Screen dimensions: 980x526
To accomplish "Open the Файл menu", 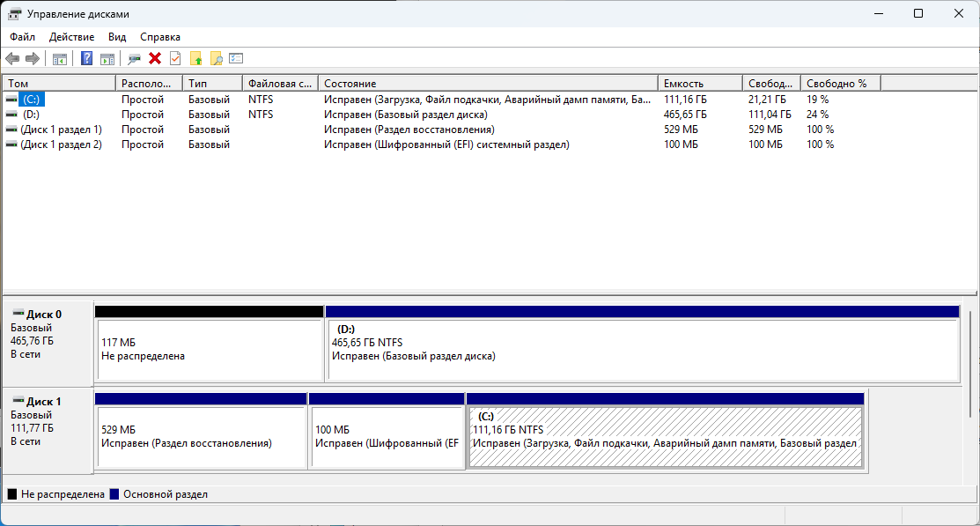I will click(23, 37).
